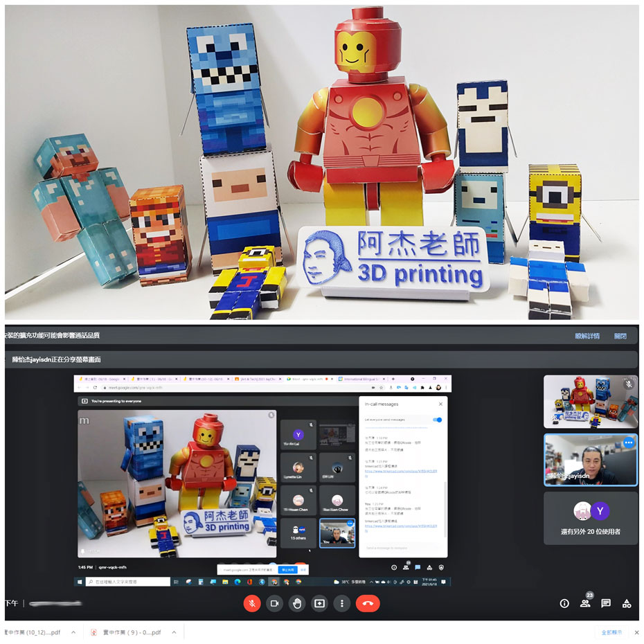
Task: Show the participants list with badge 23
Action: (x=585, y=602)
